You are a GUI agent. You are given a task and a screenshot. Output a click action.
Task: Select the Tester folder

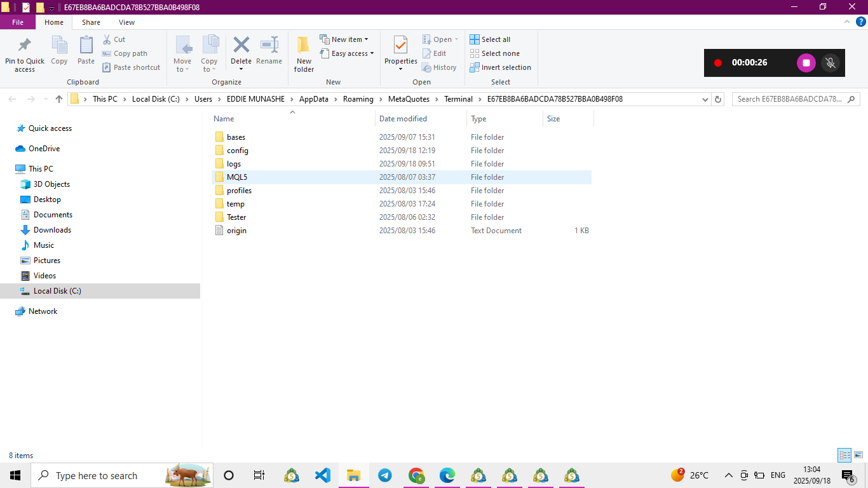[x=402, y=217]
